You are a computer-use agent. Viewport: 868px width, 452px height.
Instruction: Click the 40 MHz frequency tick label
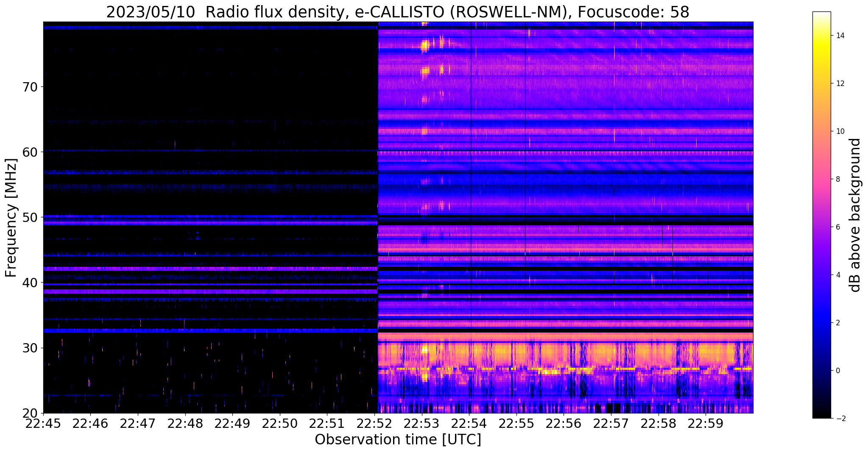(x=29, y=283)
